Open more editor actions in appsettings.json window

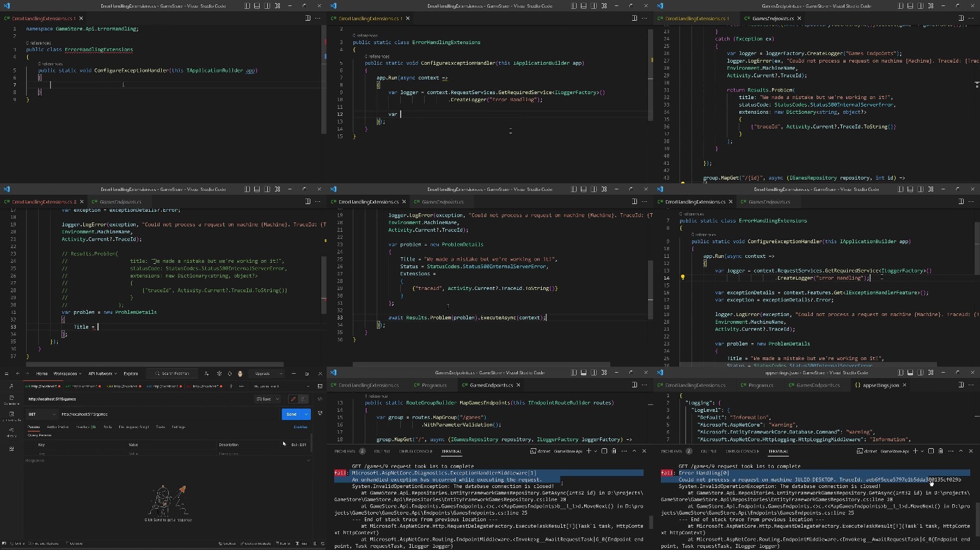971,385
